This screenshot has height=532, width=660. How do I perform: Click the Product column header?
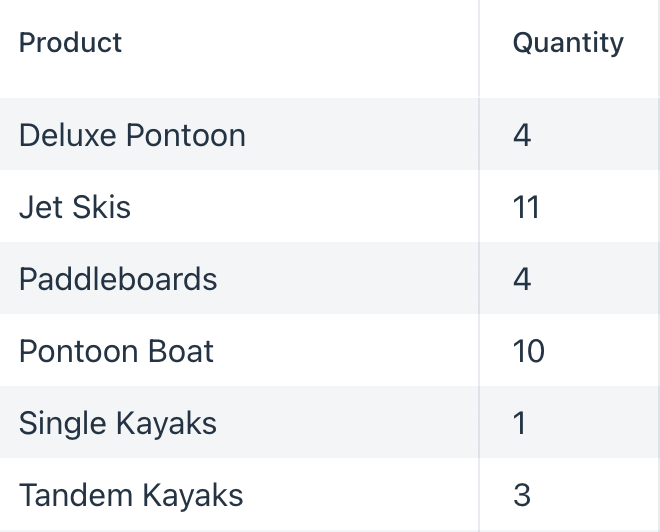click(x=70, y=43)
